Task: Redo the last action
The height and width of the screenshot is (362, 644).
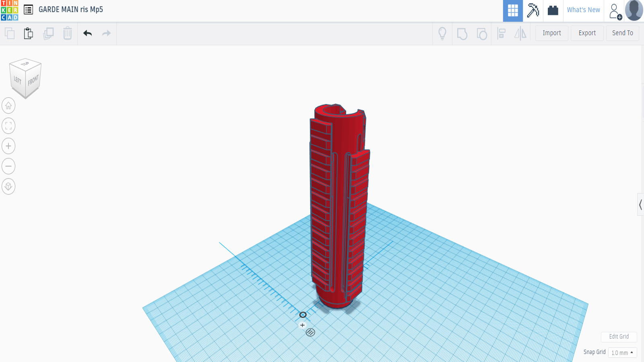Action: pyautogui.click(x=106, y=33)
